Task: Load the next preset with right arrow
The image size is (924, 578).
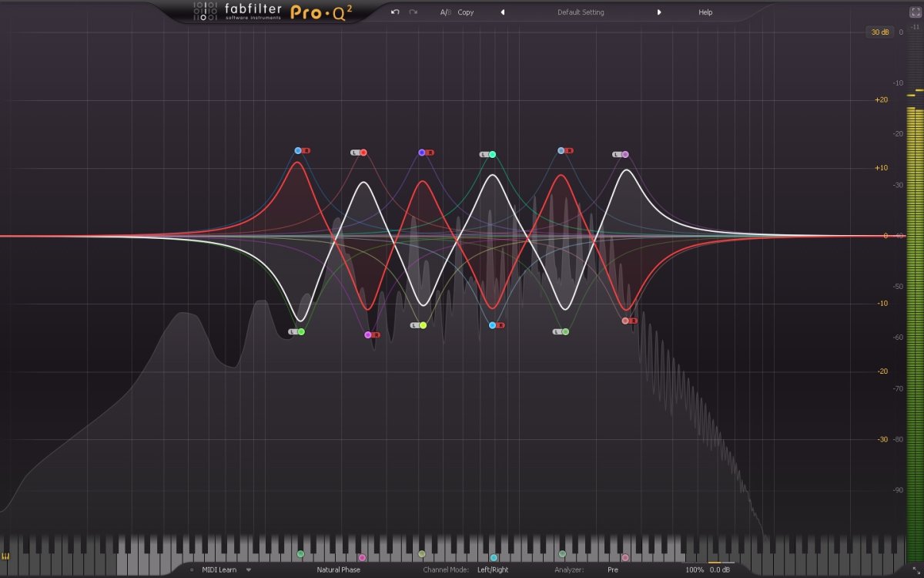Action: [x=659, y=12]
